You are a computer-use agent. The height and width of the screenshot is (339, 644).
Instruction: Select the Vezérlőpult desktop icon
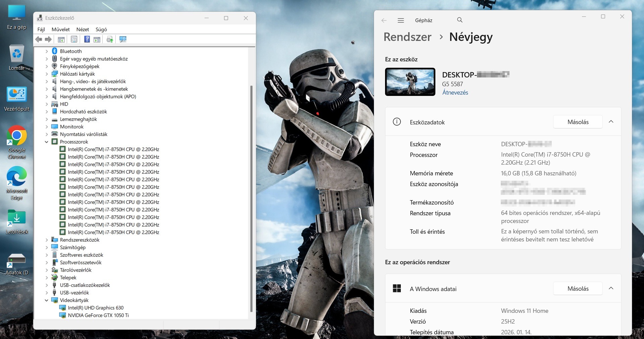[x=17, y=99]
